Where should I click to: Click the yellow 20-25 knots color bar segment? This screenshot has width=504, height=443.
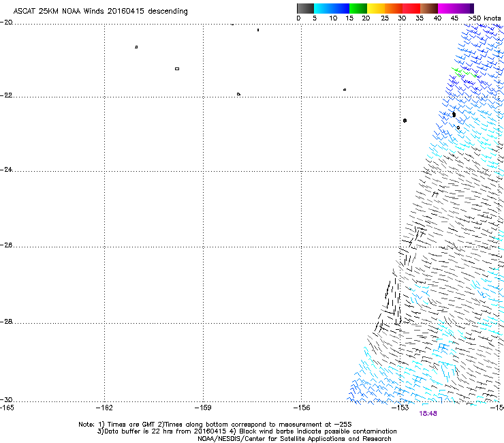(x=376, y=8)
